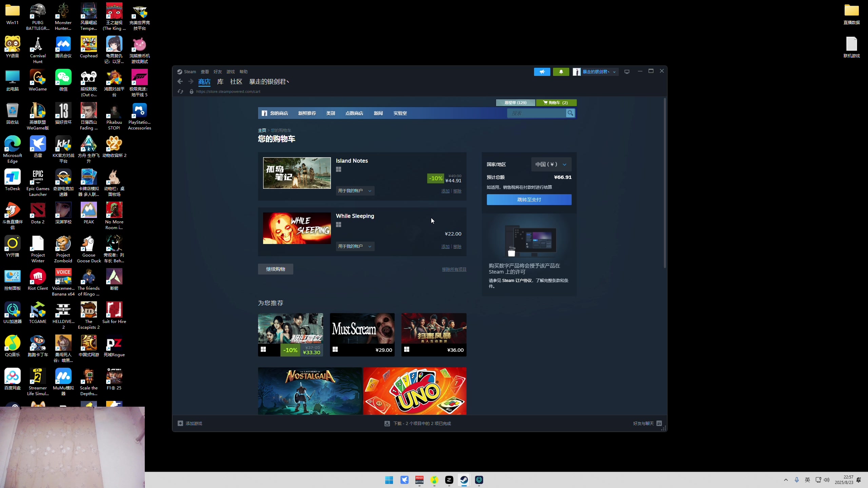Select the Dota 2 desktop icon
Image resolution: width=868 pixels, height=488 pixels.
(x=38, y=213)
